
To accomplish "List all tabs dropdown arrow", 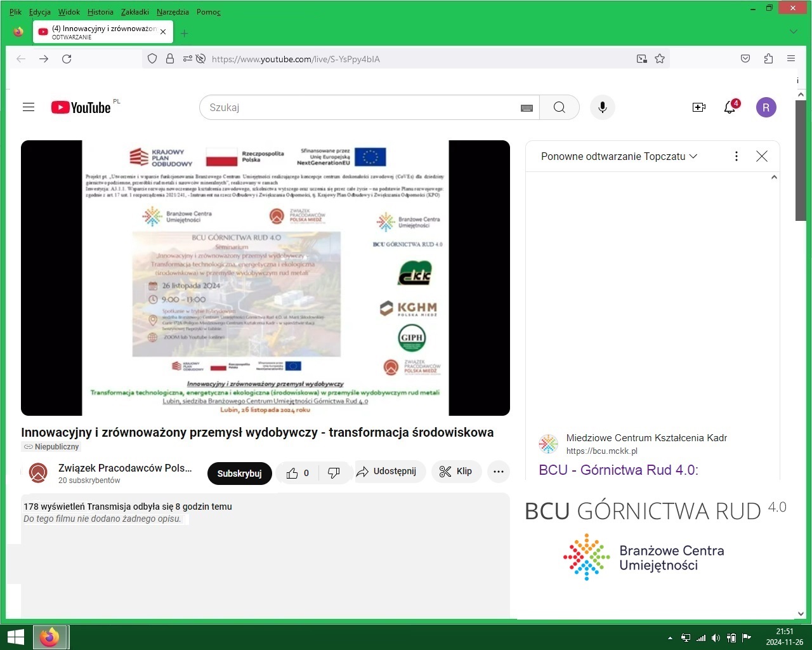I will tap(793, 32).
